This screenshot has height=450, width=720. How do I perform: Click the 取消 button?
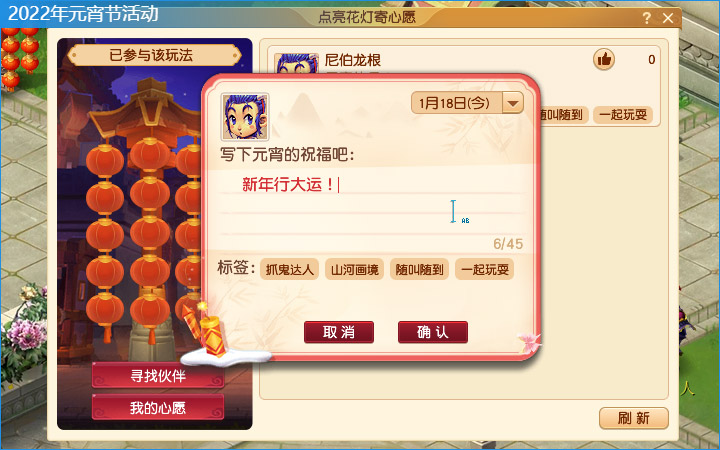pyautogui.click(x=339, y=332)
